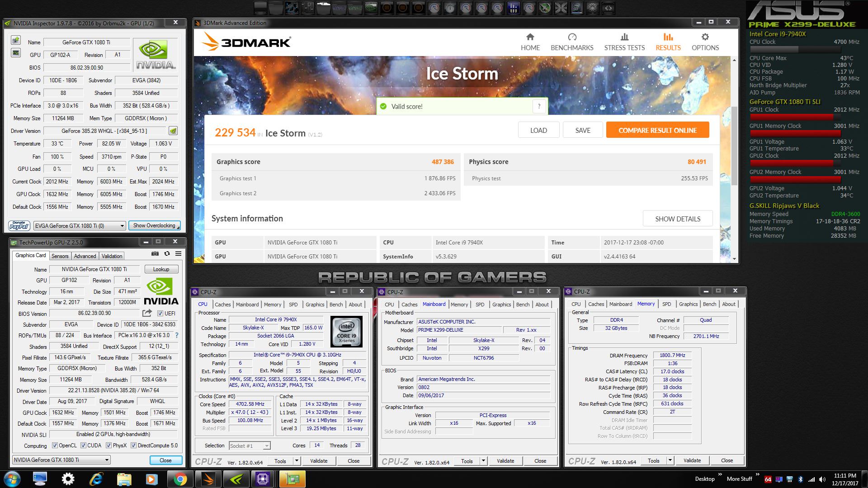This screenshot has width=868, height=488.
Task: Click the GPU-Z BIOS share/export icon
Action: (x=147, y=313)
